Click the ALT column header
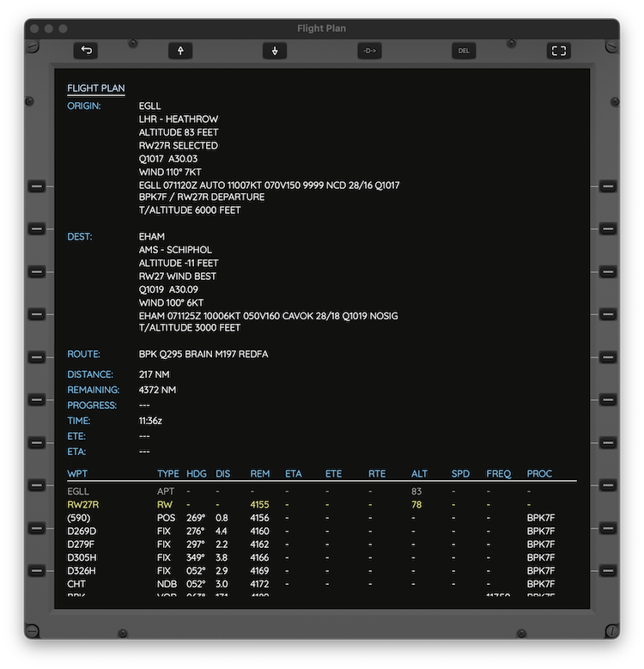Image resolution: width=644 pixels, height=669 pixels. tap(419, 474)
